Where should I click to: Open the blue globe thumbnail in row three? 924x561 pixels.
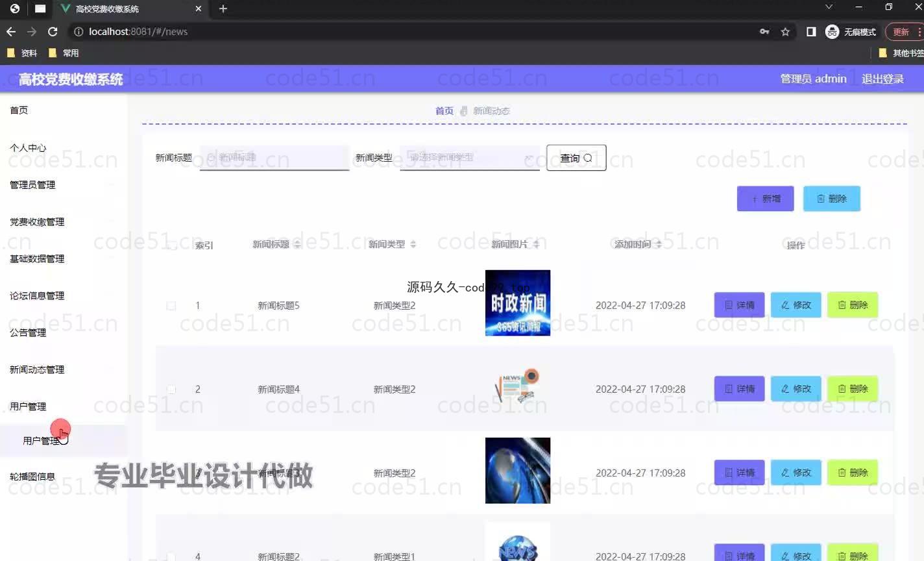(x=518, y=471)
